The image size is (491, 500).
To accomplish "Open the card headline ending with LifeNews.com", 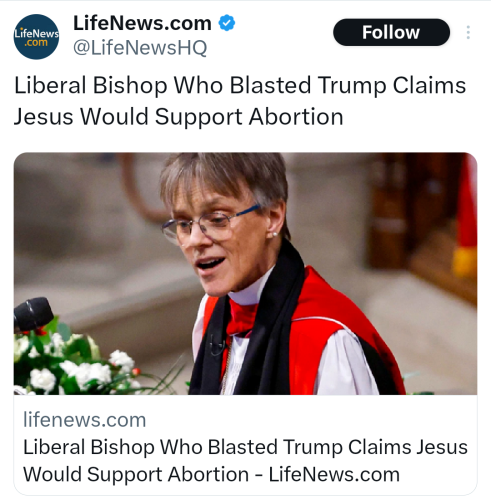I will pos(245,460).
